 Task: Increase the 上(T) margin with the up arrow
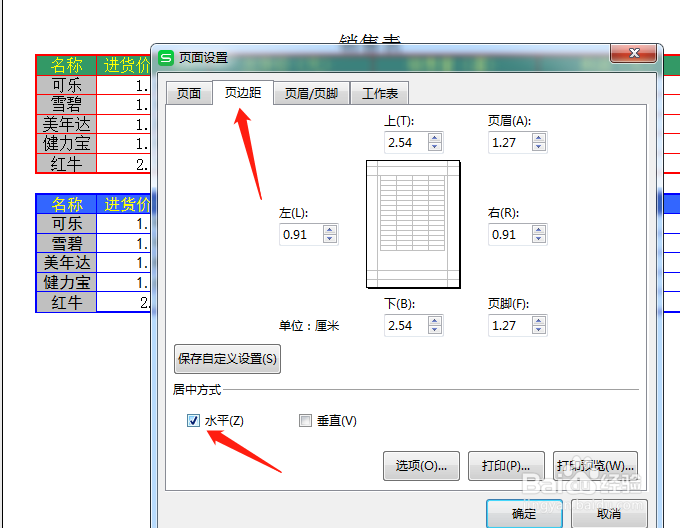pos(435,138)
